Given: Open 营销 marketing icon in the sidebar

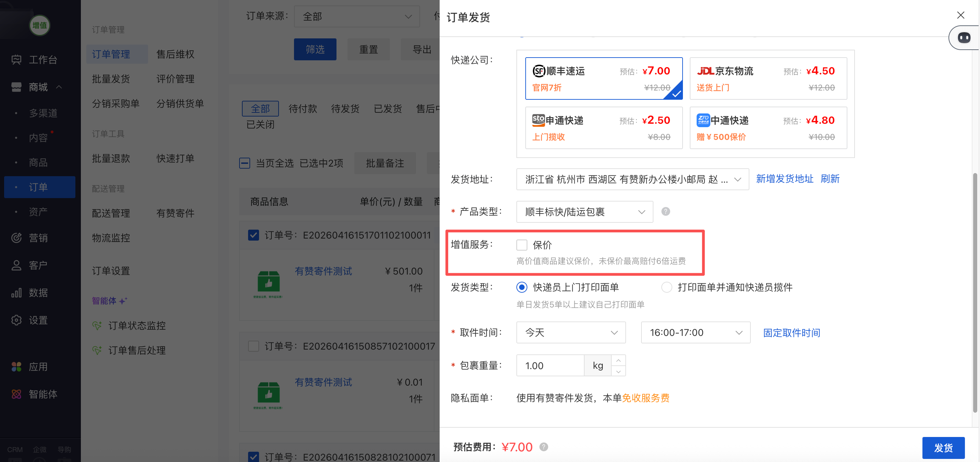Looking at the screenshot, I should 16,238.
